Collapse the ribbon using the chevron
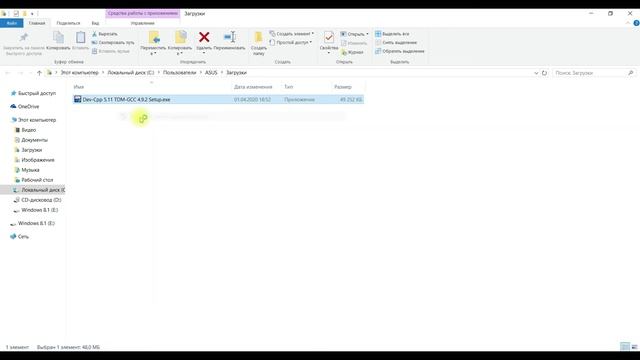The height and width of the screenshot is (360, 640). pyautogui.click(x=628, y=23)
